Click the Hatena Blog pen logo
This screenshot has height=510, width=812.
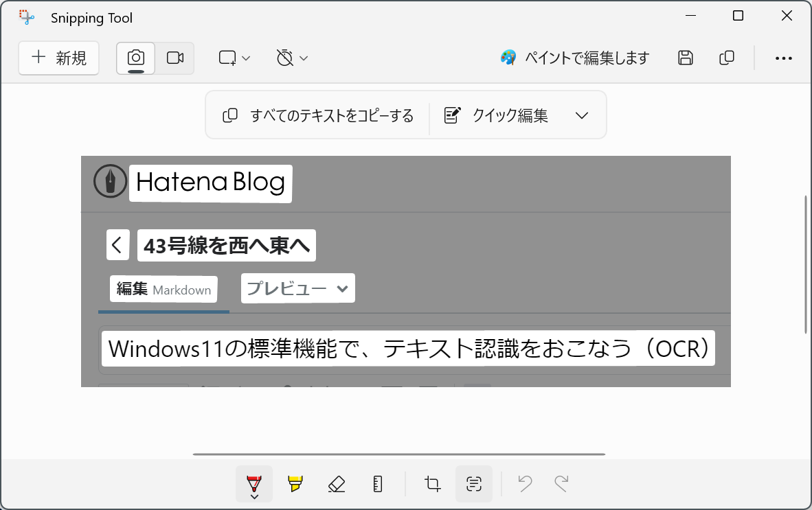111,181
